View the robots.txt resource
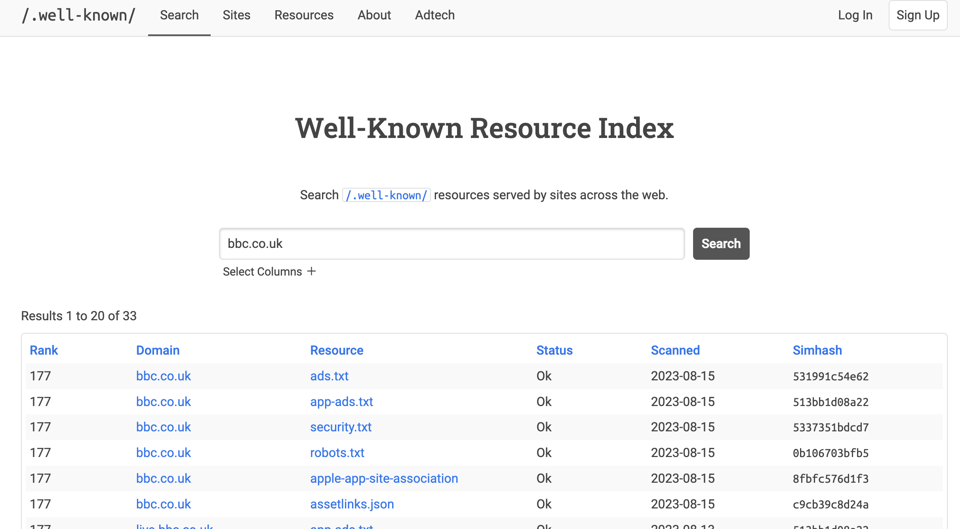Screen dimensions: 960x529 click(x=337, y=453)
